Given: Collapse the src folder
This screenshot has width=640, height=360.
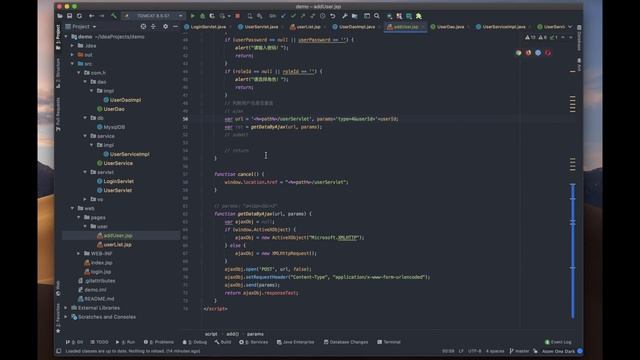Looking at the screenshot, I should click(73, 64).
